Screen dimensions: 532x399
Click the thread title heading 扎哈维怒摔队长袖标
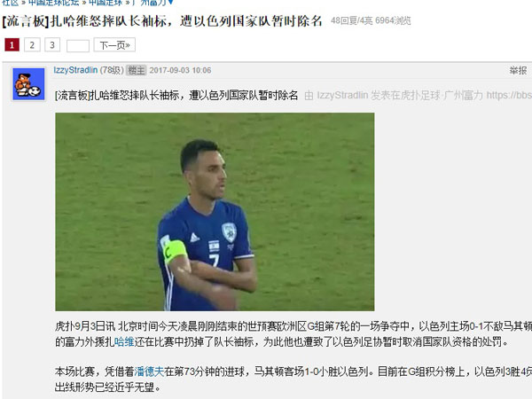click(x=162, y=21)
